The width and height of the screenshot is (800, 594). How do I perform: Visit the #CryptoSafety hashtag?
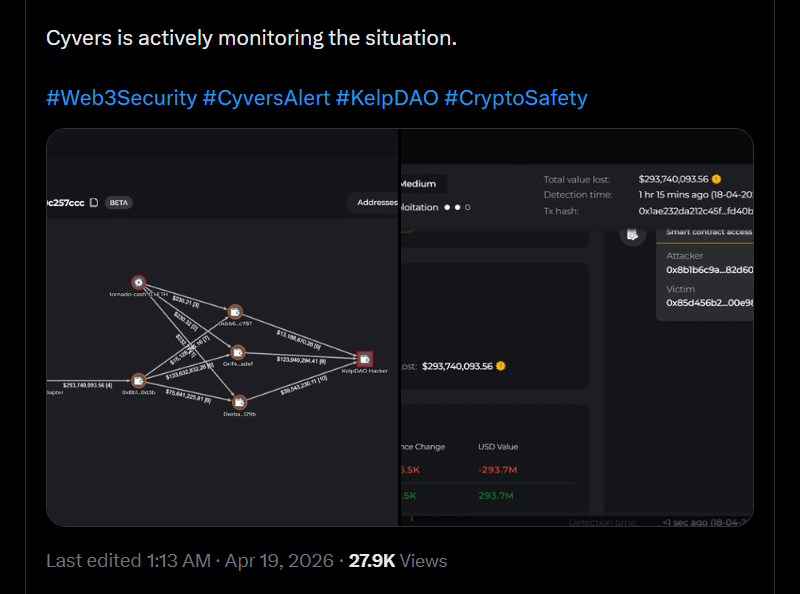coord(516,98)
